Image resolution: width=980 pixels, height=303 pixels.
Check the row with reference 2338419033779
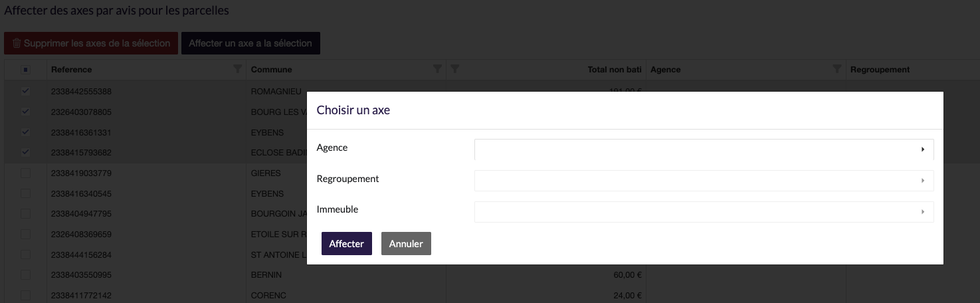(26, 173)
